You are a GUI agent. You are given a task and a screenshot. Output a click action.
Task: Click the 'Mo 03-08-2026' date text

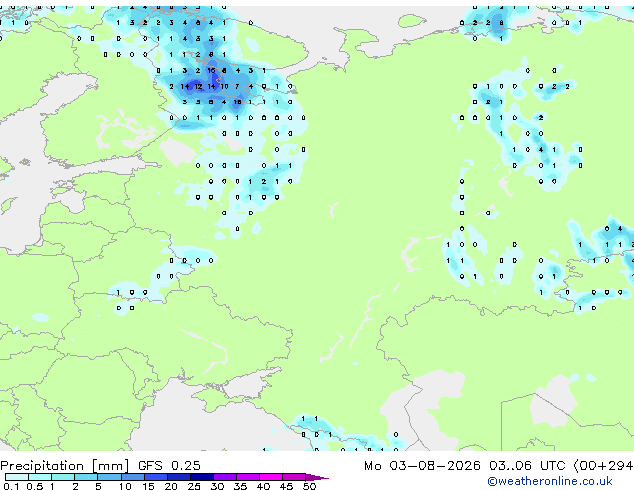(422, 466)
